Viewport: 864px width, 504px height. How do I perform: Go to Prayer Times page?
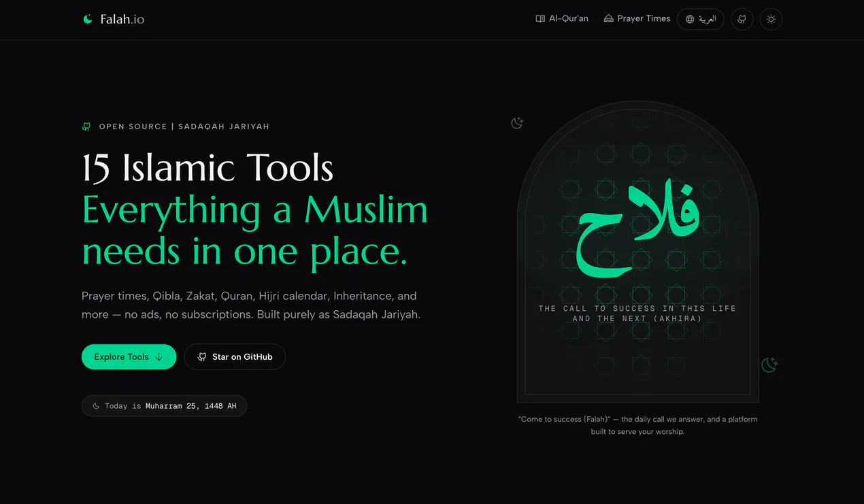tap(637, 19)
